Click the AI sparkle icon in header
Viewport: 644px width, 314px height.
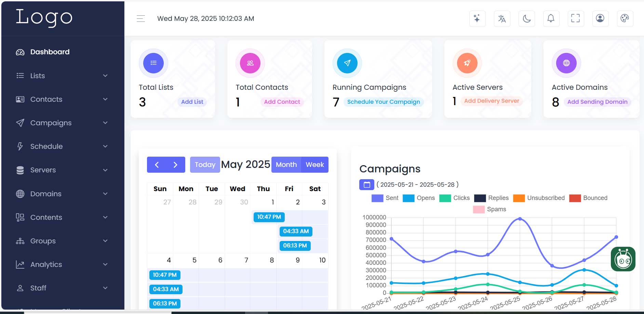[x=477, y=19]
